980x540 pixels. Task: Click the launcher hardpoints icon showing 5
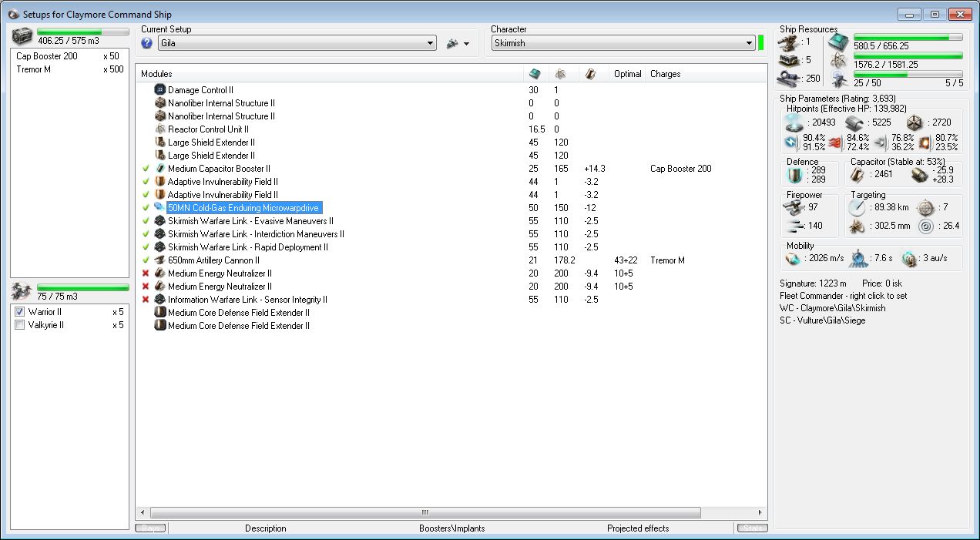pyautogui.click(x=789, y=60)
